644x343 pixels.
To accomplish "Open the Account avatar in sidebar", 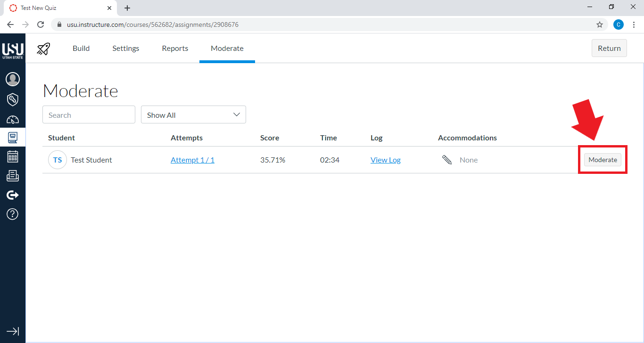I will (x=13, y=79).
